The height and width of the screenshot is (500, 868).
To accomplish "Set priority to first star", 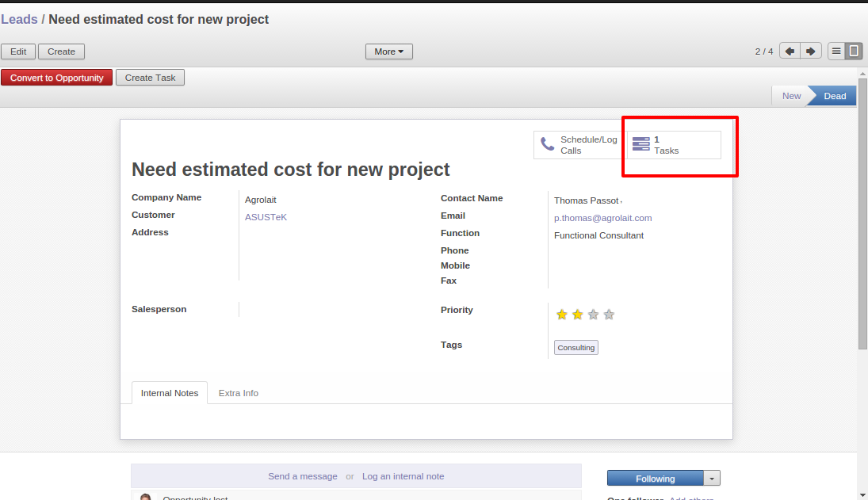I will click(562, 315).
